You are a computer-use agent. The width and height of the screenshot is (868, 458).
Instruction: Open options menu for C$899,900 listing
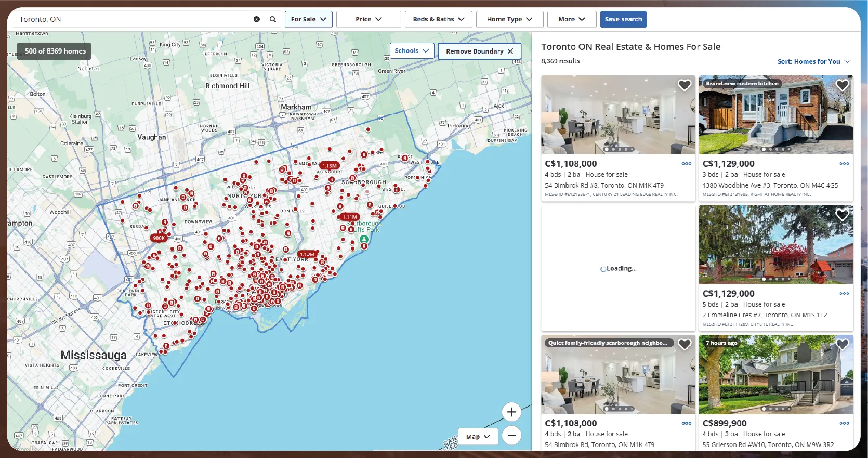coord(844,423)
